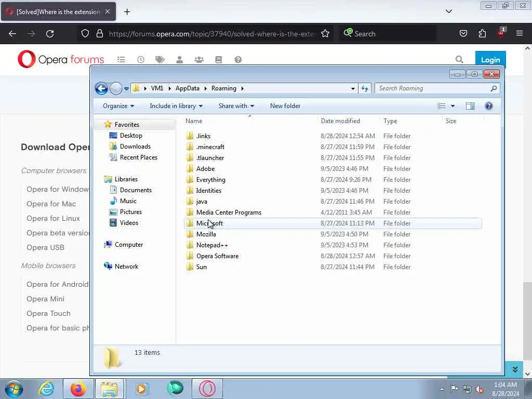Open Pictures library in navigation pane
Image resolution: width=532 pixels, height=399 pixels.
(130, 212)
